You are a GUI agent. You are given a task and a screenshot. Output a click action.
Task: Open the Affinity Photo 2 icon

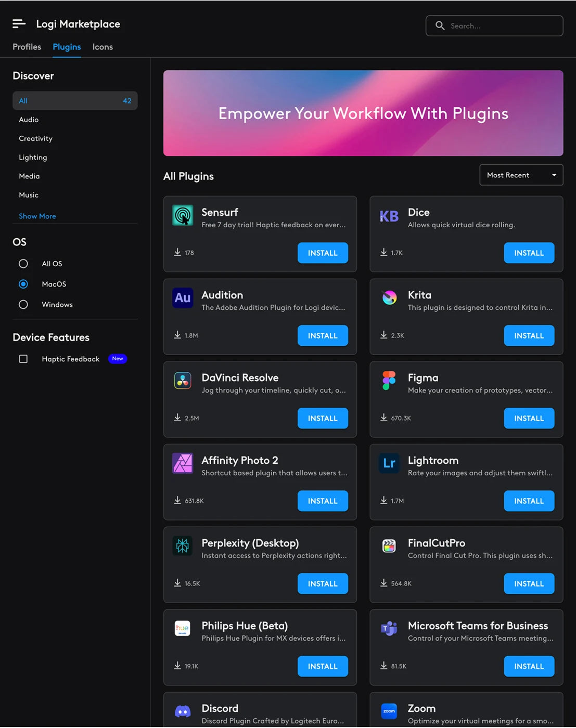point(183,463)
